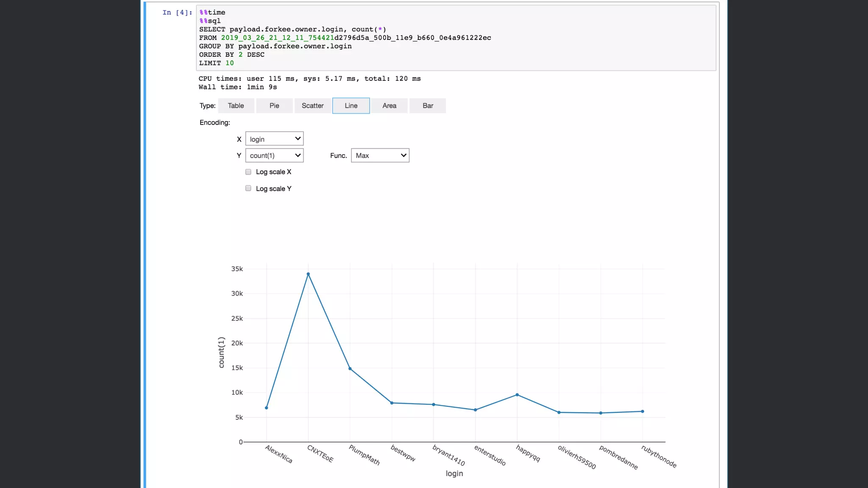Screen dimensions: 868x488
Task: Choose Scatter chart type
Action: (x=312, y=105)
